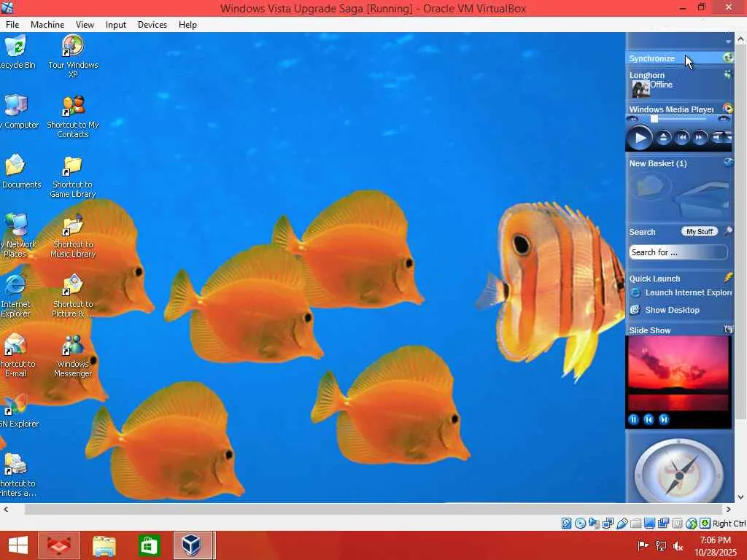
Task: Click the Longhorn contacts people icon
Action: [728, 74]
